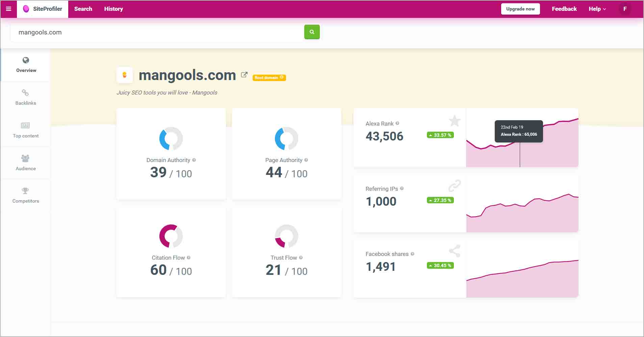Click into the domain search field
Viewport: 644px width, 337px height.
coord(157,32)
